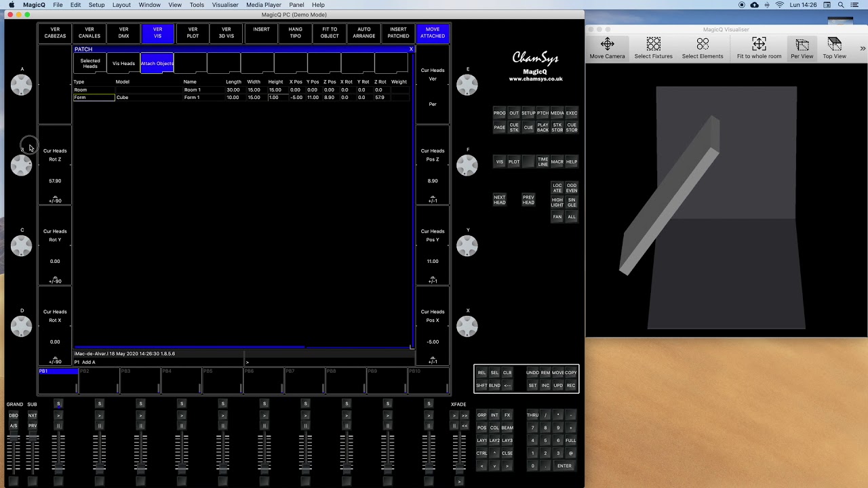Click the TIME LINE key
The image size is (868, 488).
tap(542, 162)
